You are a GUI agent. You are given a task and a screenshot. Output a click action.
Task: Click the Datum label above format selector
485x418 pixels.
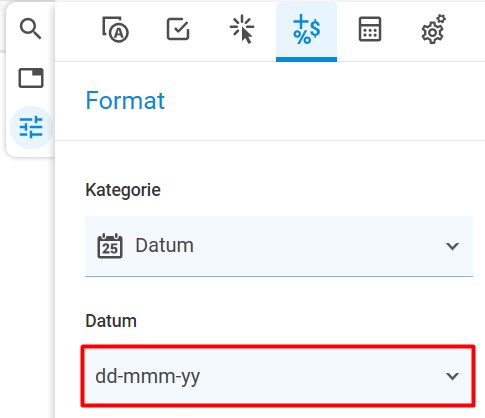click(x=111, y=321)
